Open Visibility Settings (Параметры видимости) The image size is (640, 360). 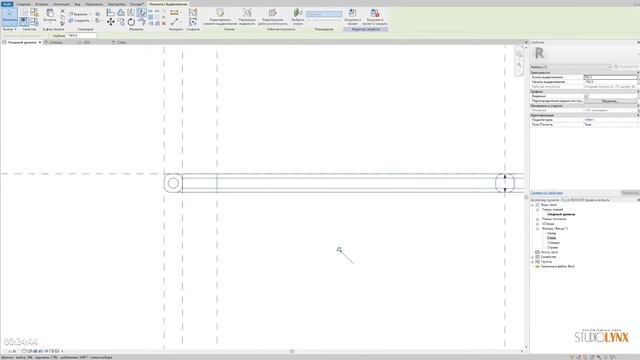[247, 17]
